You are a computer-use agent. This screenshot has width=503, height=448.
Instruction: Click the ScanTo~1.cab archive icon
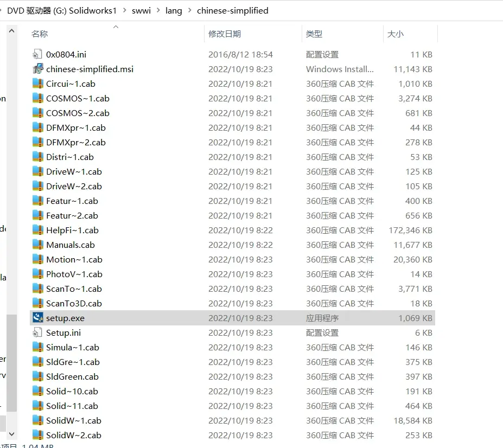(37, 289)
